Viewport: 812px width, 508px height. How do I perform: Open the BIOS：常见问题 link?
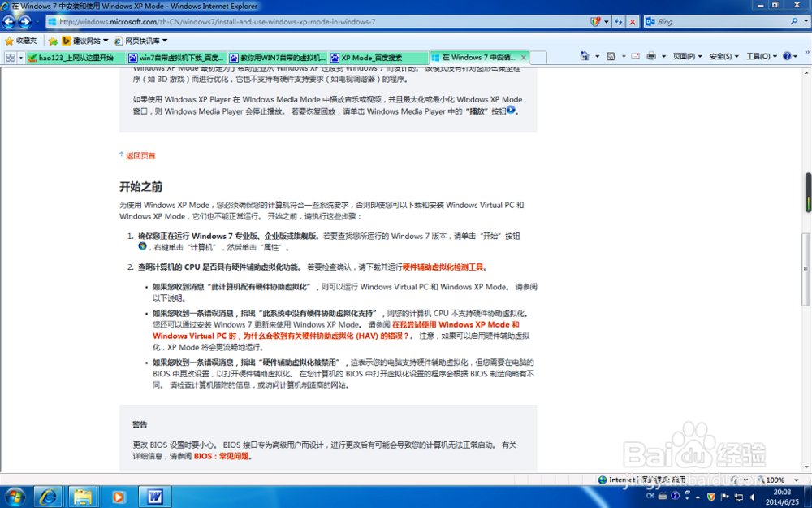click(x=221, y=456)
